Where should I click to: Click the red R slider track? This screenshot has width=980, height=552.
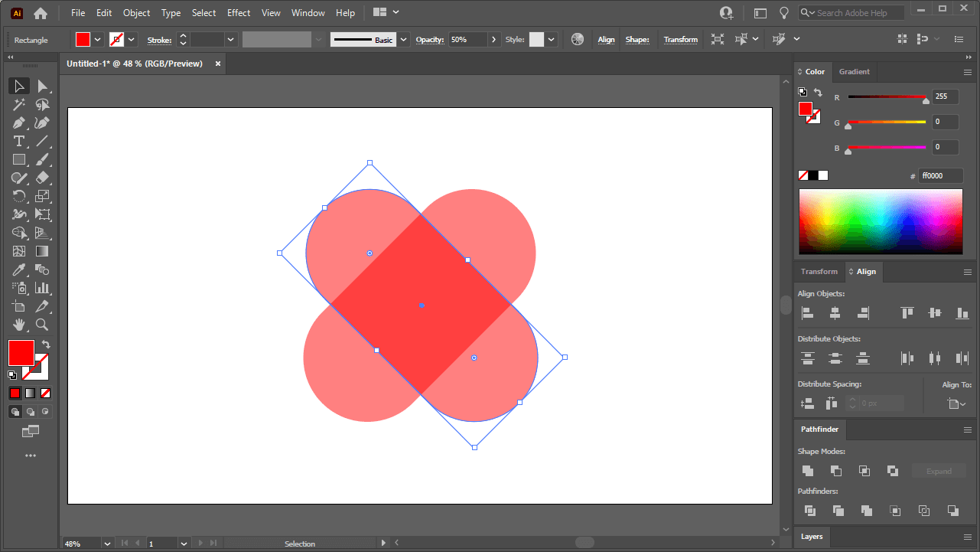tap(887, 96)
